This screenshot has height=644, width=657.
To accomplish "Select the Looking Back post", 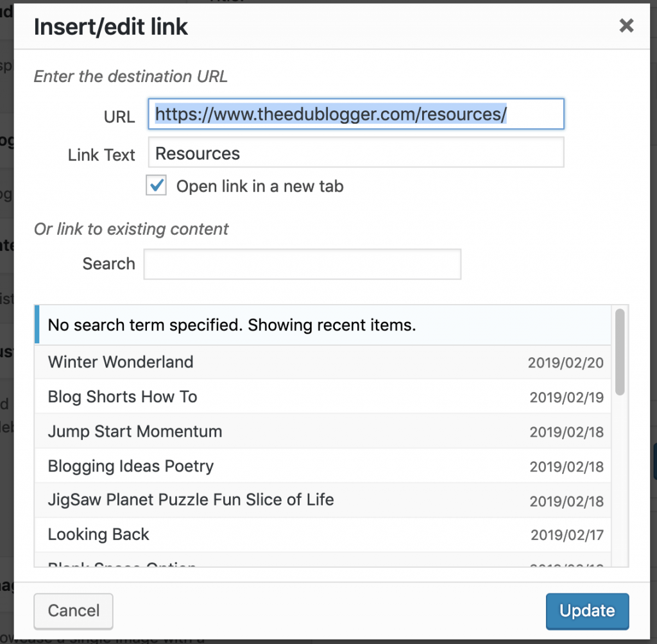I will pos(323,535).
